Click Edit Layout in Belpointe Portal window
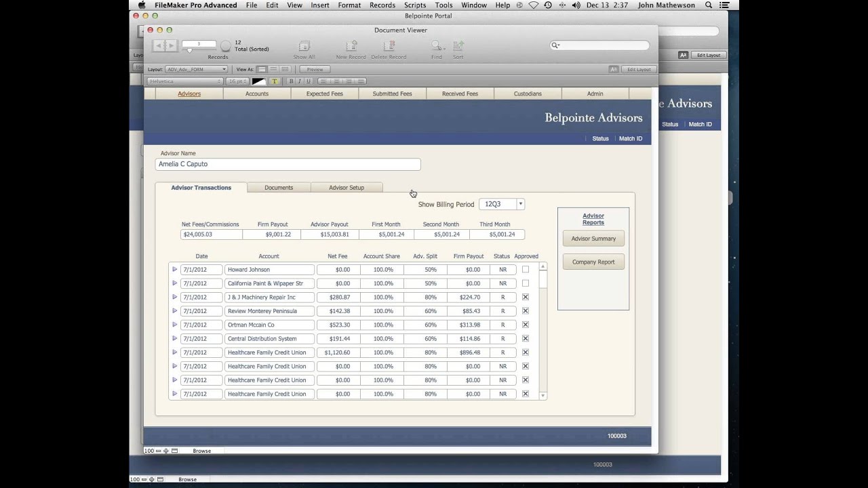 coord(709,55)
